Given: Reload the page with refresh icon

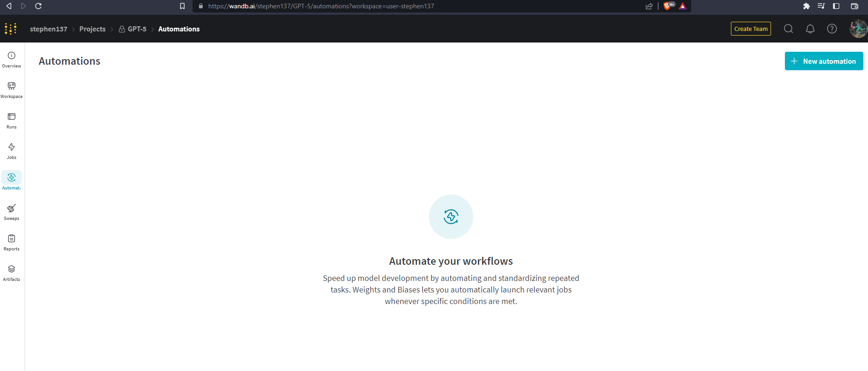Looking at the screenshot, I should tap(38, 6).
